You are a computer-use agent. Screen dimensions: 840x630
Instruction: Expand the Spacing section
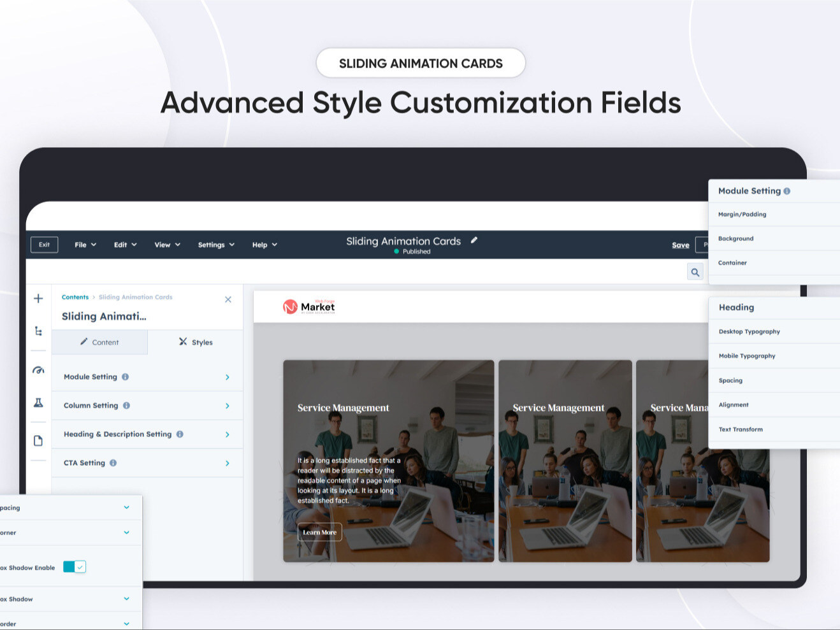[x=126, y=507]
